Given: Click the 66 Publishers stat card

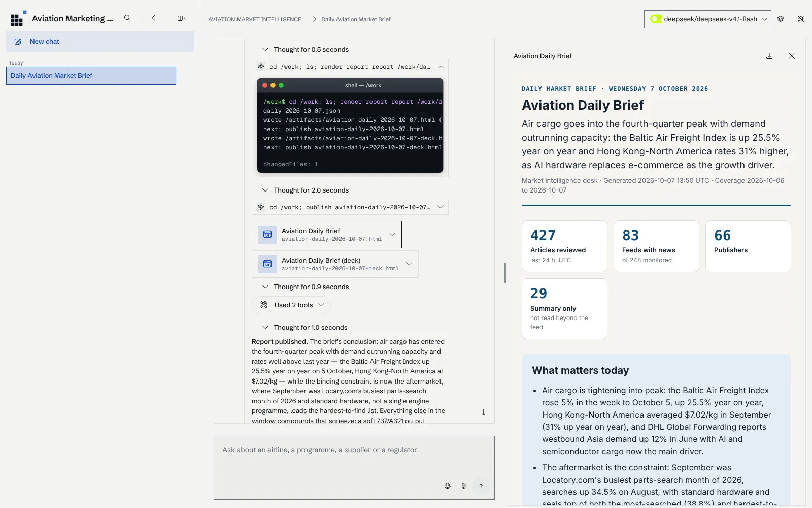Looking at the screenshot, I should pyautogui.click(x=748, y=246).
